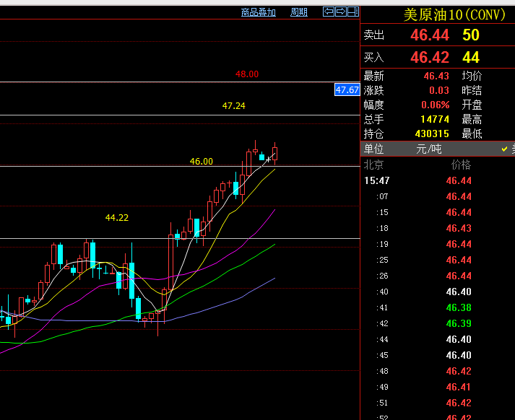
Task: Select the 15:47 tick row
Action: (377, 181)
